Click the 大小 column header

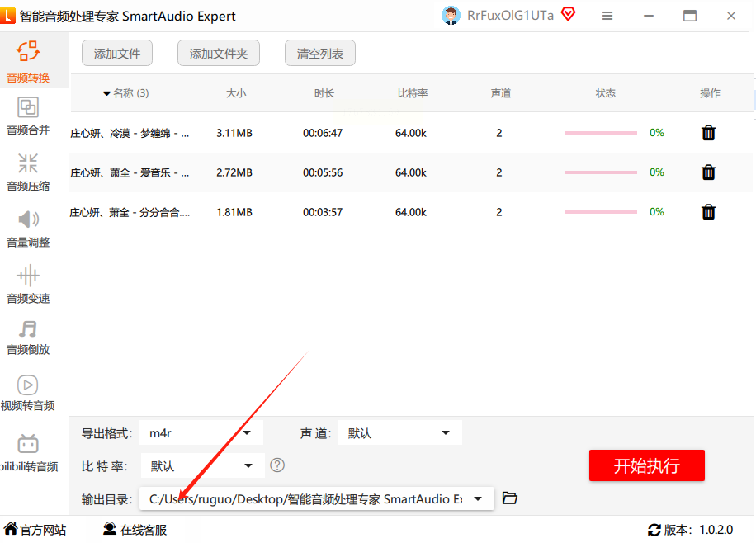pos(236,93)
